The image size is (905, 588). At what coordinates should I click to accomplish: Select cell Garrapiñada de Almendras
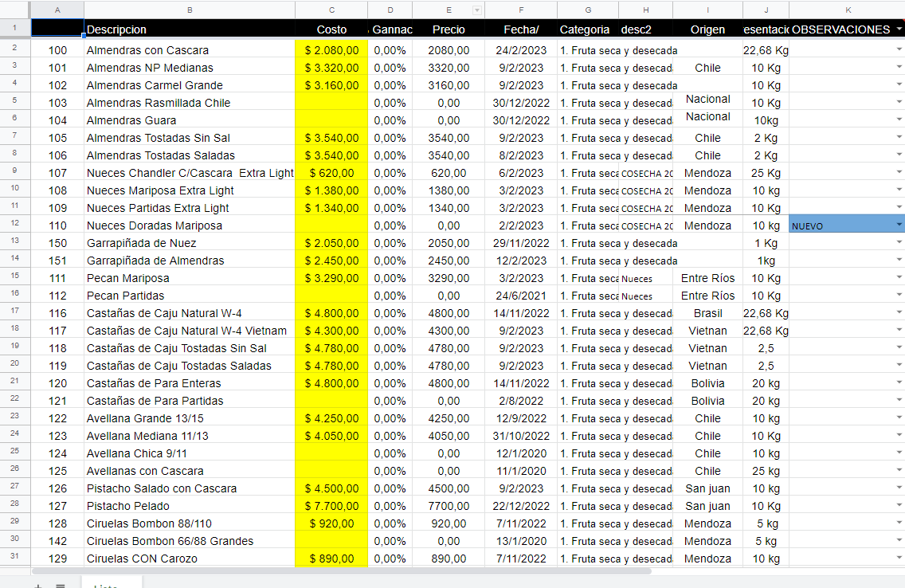pos(190,261)
